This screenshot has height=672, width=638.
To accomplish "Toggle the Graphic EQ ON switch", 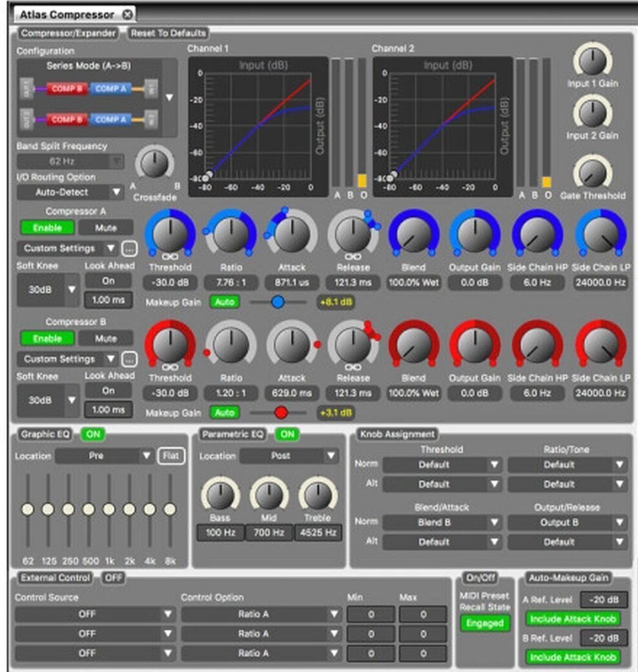I will point(93,434).
